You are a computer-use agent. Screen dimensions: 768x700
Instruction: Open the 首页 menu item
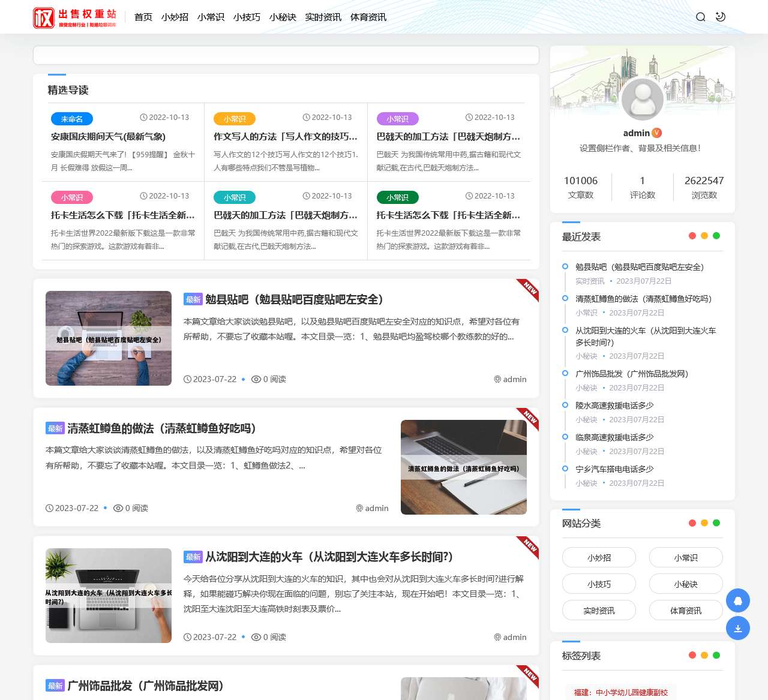[x=143, y=17]
